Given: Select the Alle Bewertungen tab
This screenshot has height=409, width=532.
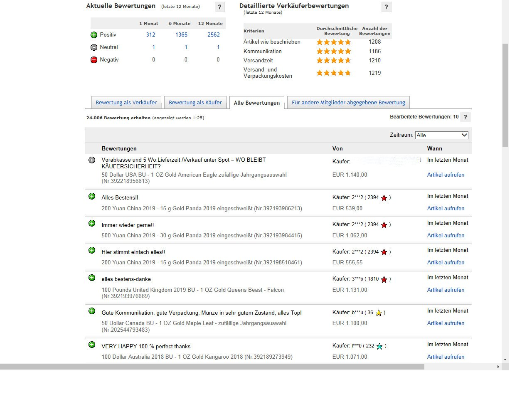Looking at the screenshot, I should pyautogui.click(x=257, y=103).
